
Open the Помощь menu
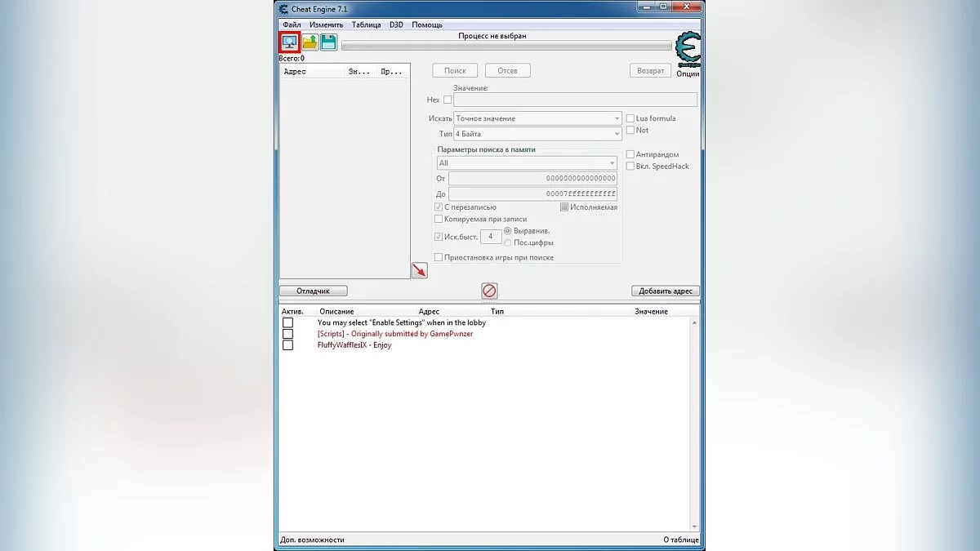coord(427,24)
